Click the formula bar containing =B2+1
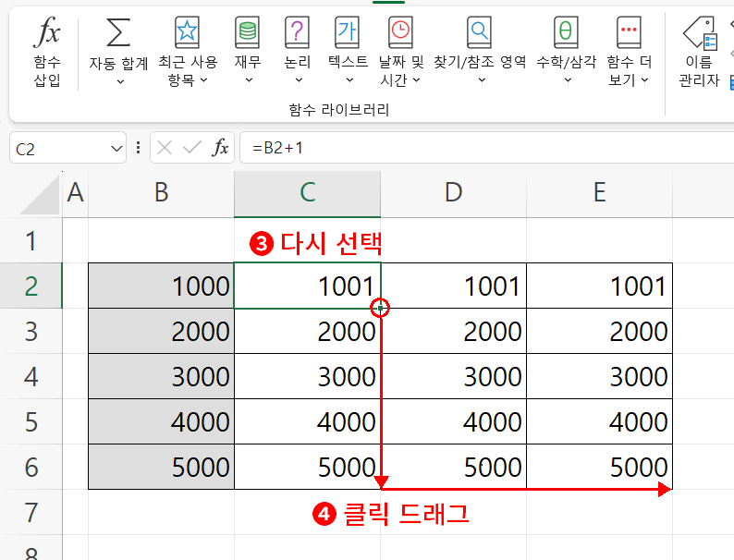This screenshot has width=734, height=560. [487, 148]
